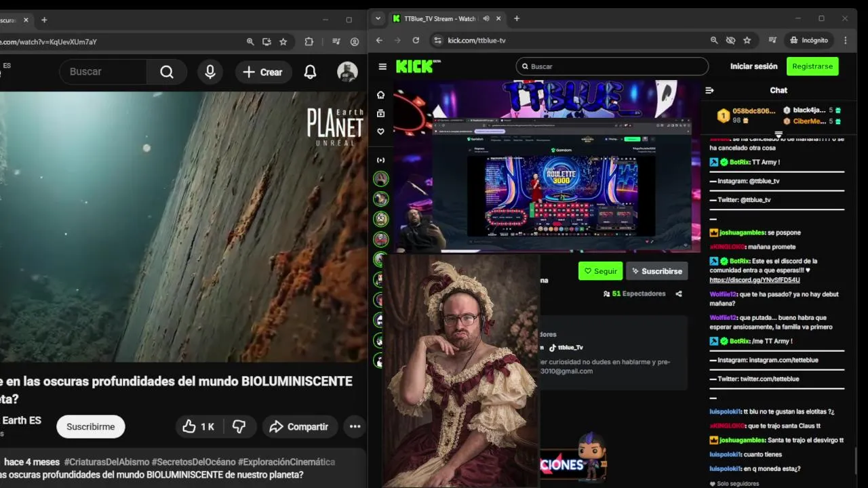
Task: Open YouTube notifications bell
Action: point(310,72)
